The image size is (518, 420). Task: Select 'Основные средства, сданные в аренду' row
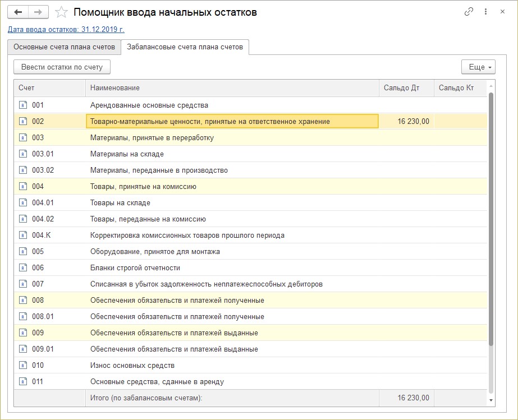pos(251,381)
